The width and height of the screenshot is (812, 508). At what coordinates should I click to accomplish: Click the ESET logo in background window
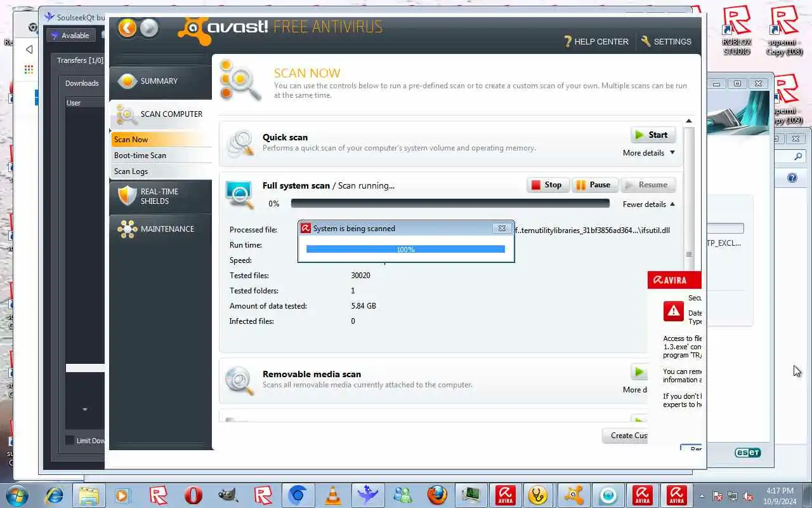747,453
